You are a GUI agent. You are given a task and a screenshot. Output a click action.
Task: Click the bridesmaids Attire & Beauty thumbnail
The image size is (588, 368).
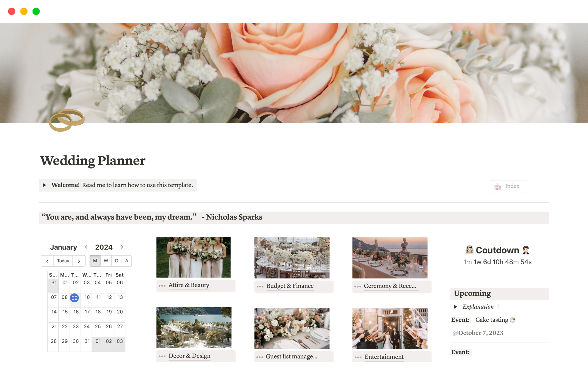click(194, 257)
